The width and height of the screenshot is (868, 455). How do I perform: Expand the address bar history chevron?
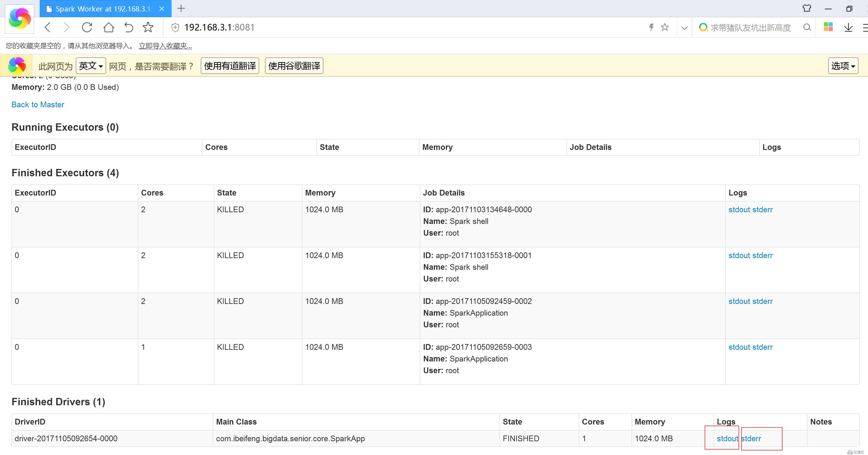(684, 28)
